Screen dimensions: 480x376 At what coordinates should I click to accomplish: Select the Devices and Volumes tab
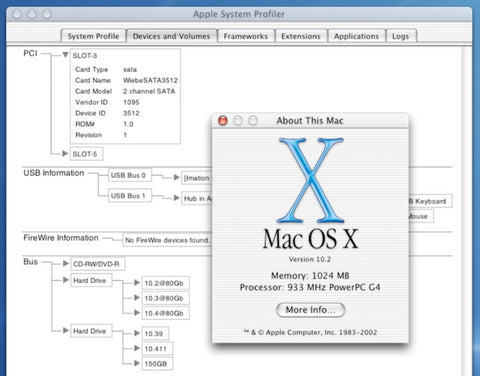pos(171,36)
